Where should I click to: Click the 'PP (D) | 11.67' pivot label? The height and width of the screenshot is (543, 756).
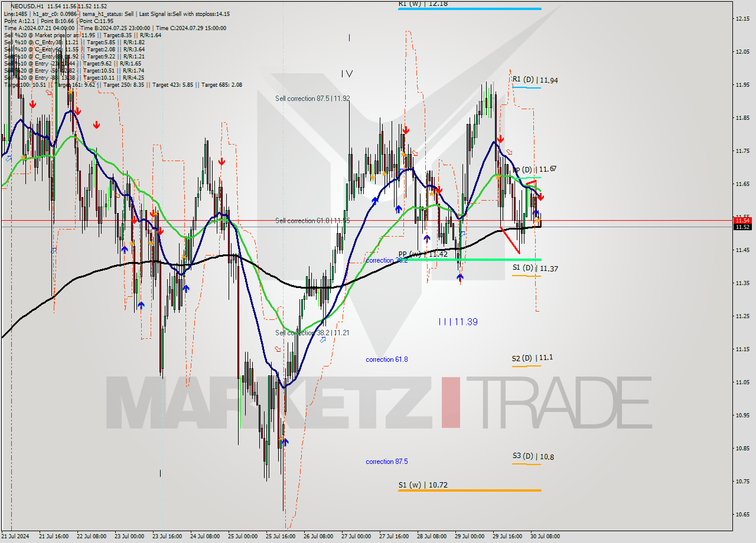(535, 169)
